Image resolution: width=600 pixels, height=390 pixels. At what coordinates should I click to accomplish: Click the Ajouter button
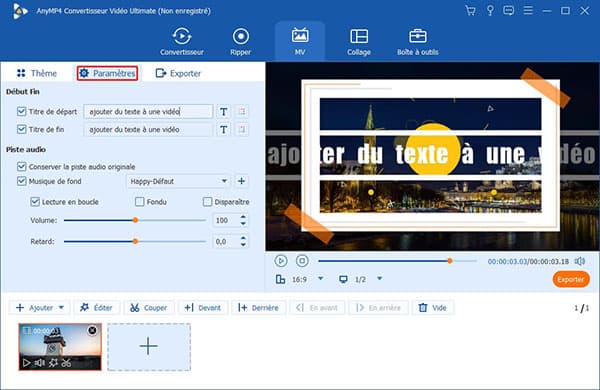coord(34,307)
